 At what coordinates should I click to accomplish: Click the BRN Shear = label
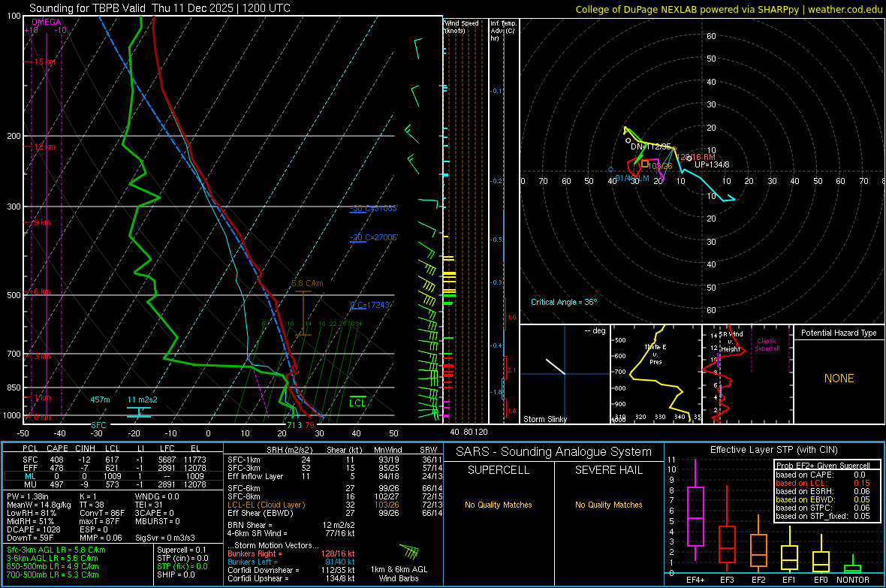click(x=250, y=525)
